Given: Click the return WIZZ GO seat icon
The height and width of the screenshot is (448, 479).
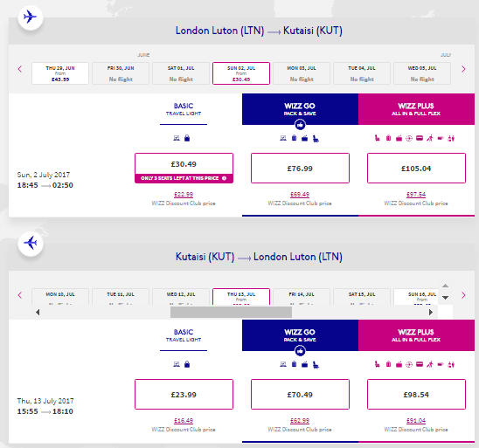Looking at the screenshot, I should tap(316, 365).
